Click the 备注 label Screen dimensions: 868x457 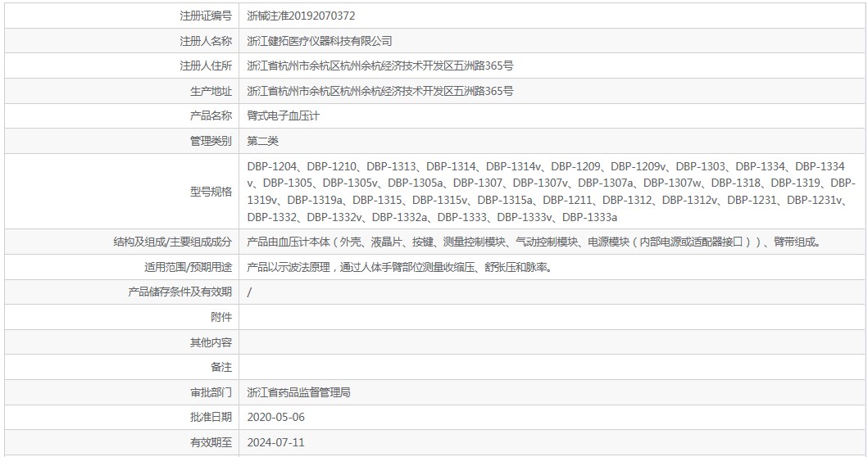pos(221,367)
